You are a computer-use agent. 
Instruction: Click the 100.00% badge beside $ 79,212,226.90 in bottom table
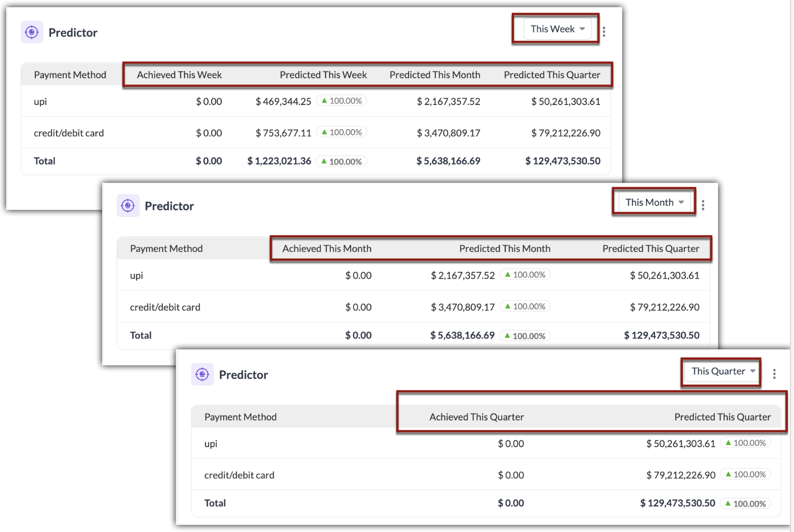[746, 474]
